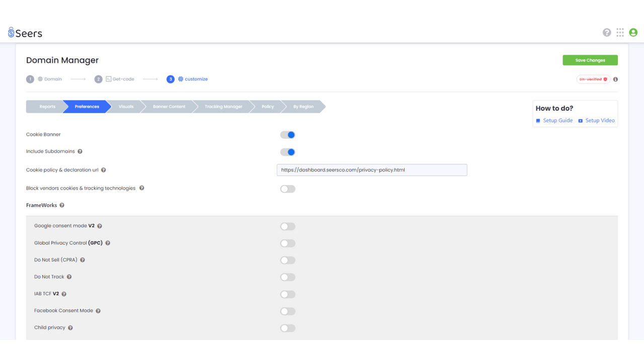Open the Tracking Manager tab

(x=223, y=106)
